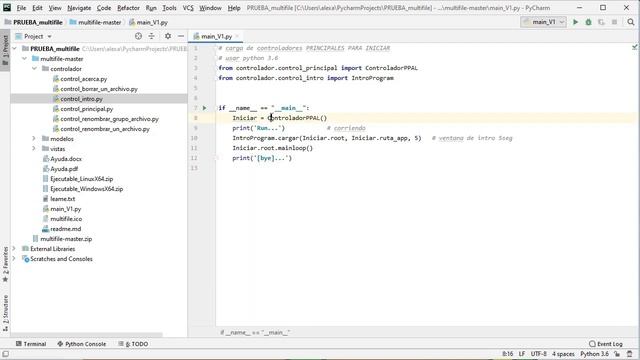
Task: Open the VCS menu
Action: click(188, 8)
